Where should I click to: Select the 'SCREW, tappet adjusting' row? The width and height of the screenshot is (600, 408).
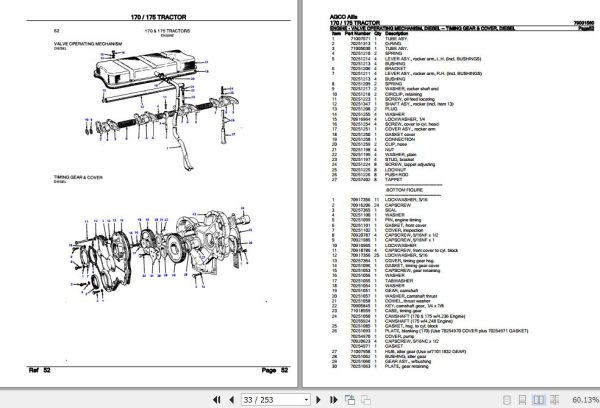(x=383, y=164)
